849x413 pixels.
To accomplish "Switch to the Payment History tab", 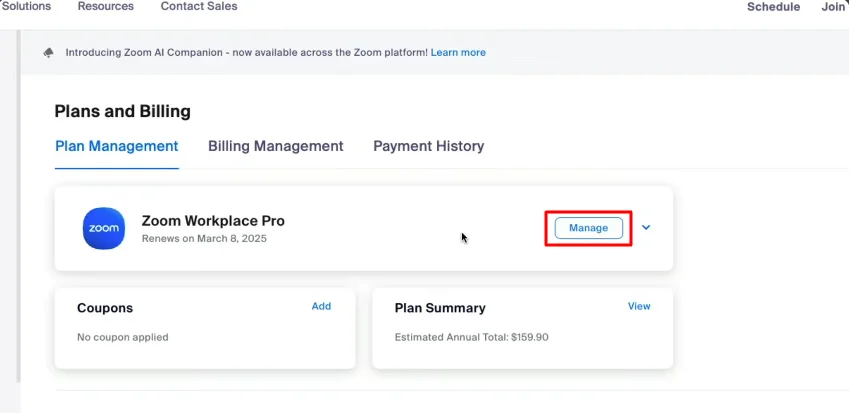I will tap(429, 146).
